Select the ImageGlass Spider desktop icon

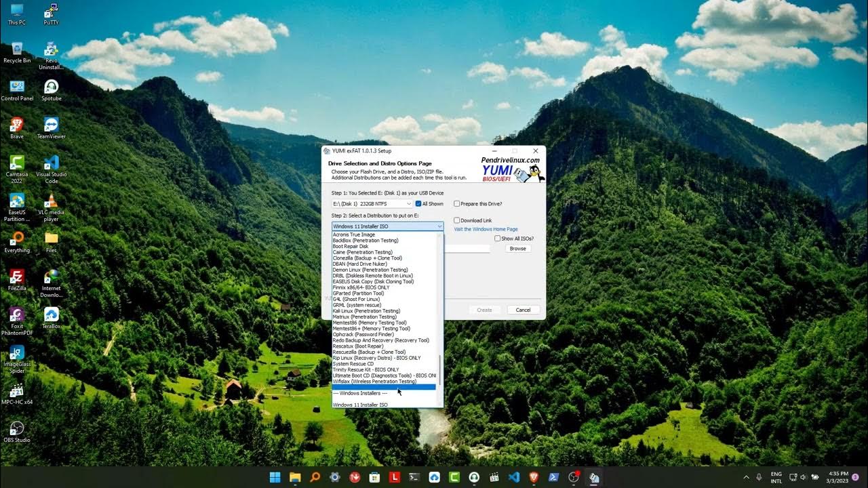pos(17,359)
